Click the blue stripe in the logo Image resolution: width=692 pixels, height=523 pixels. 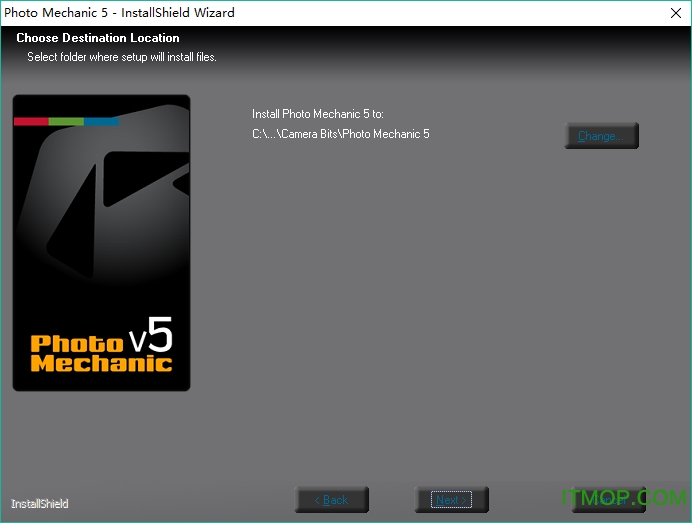pos(101,122)
